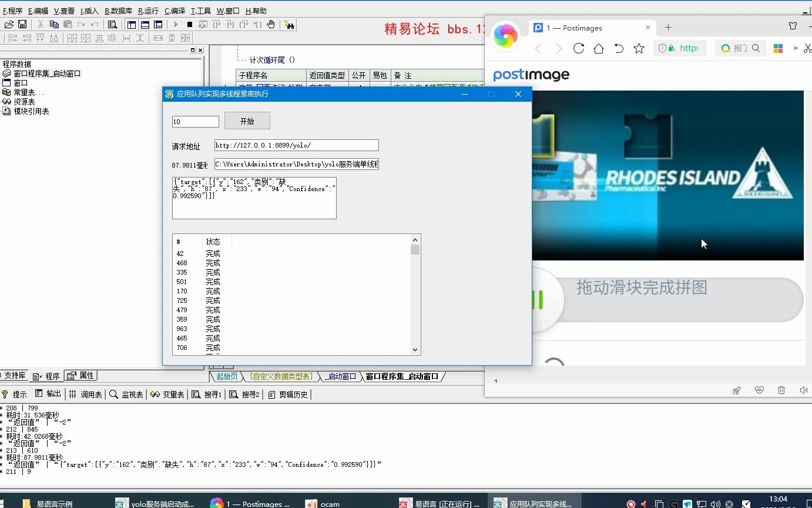Go to the browser home page
812x508 pixels.
(x=599, y=48)
